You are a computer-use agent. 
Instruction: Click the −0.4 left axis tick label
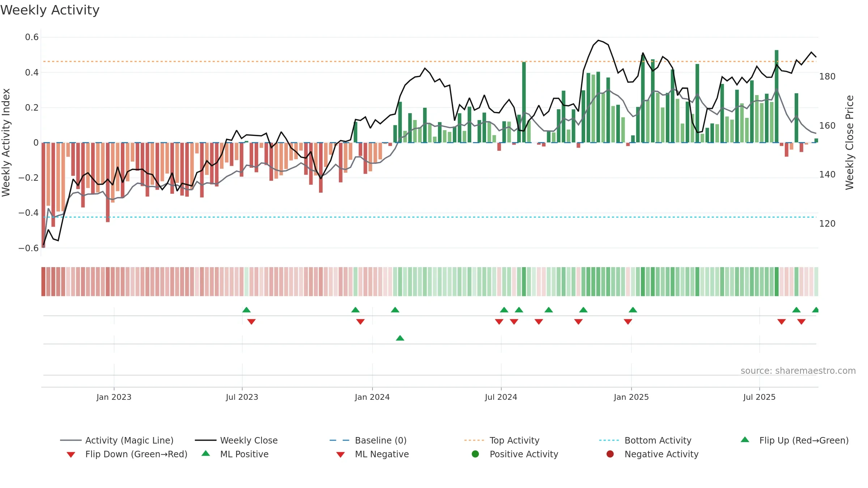pos(29,213)
